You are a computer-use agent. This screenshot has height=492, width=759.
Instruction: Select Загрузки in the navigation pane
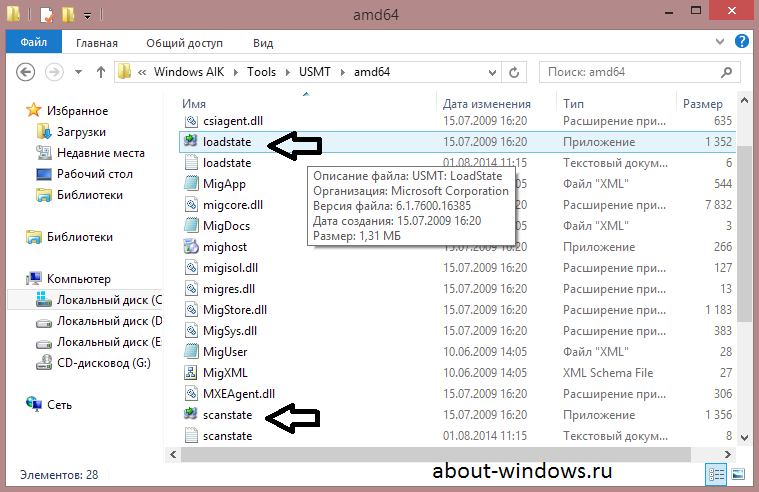(81, 132)
